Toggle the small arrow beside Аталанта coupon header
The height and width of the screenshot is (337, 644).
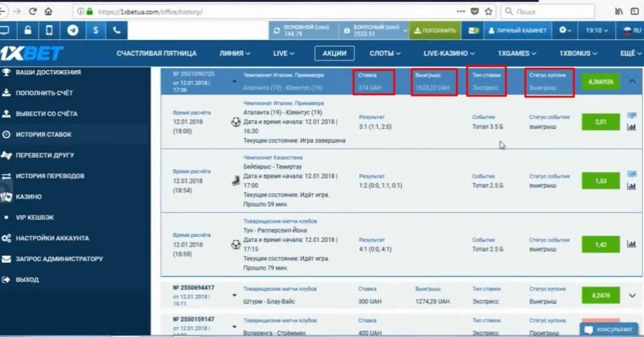[234, 81]
